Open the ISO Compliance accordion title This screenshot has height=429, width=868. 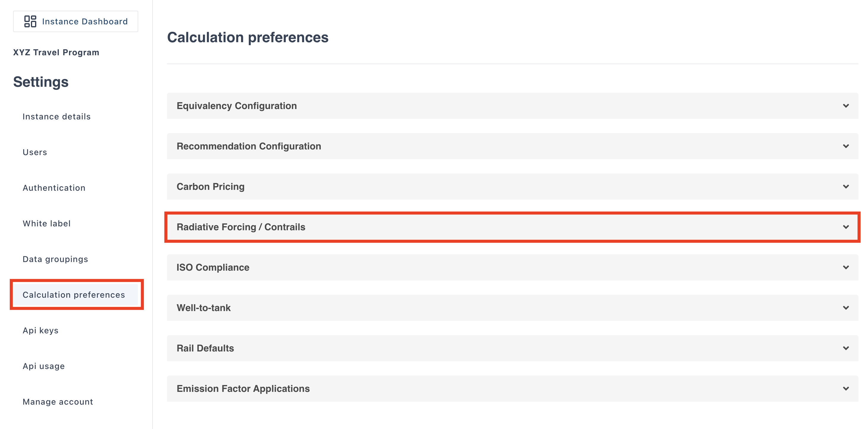213,267
